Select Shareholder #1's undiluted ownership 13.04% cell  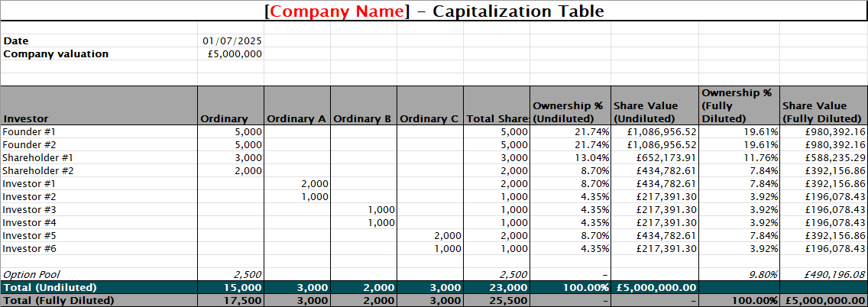tap(570, 157)
